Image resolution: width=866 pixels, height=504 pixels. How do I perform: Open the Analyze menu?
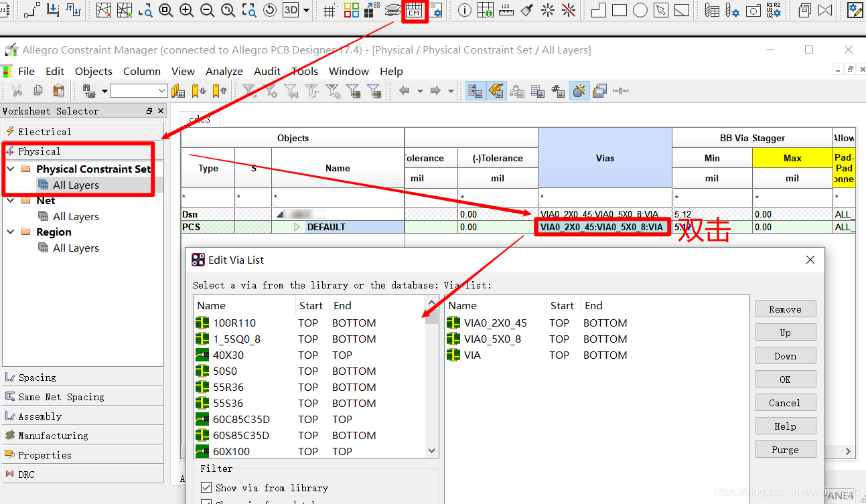click(224, 71)
